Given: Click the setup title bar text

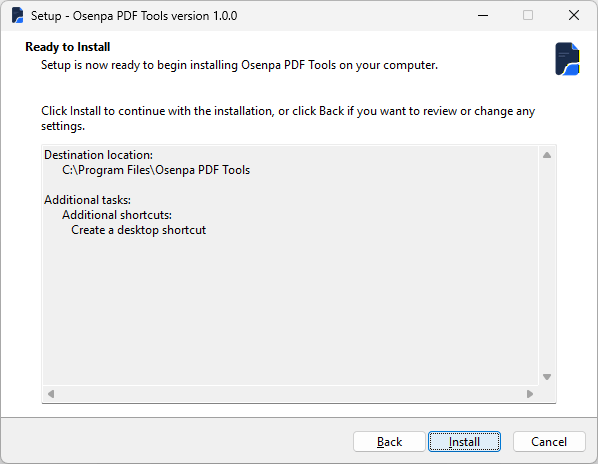Looking at the screenshot, I should coord(134,16).
